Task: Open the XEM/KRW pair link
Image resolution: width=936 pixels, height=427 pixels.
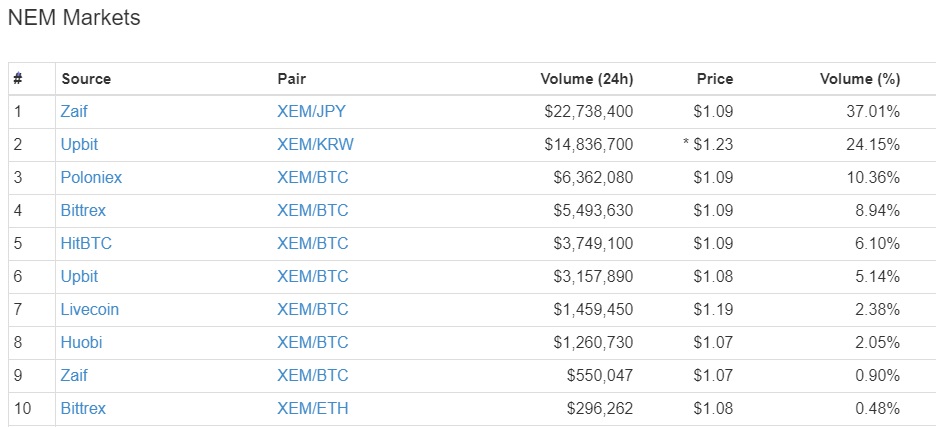Action: click(315, 145)
